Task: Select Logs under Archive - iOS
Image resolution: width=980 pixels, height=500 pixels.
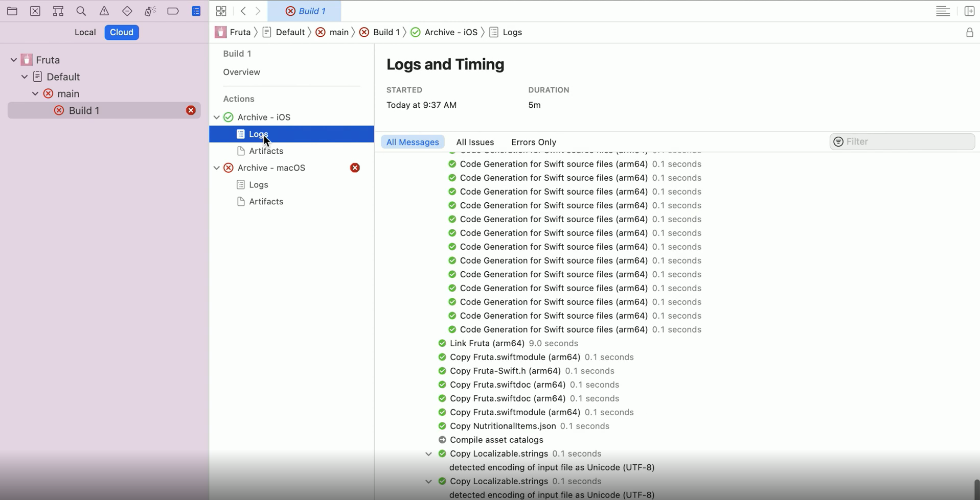Action: [291, 134]
